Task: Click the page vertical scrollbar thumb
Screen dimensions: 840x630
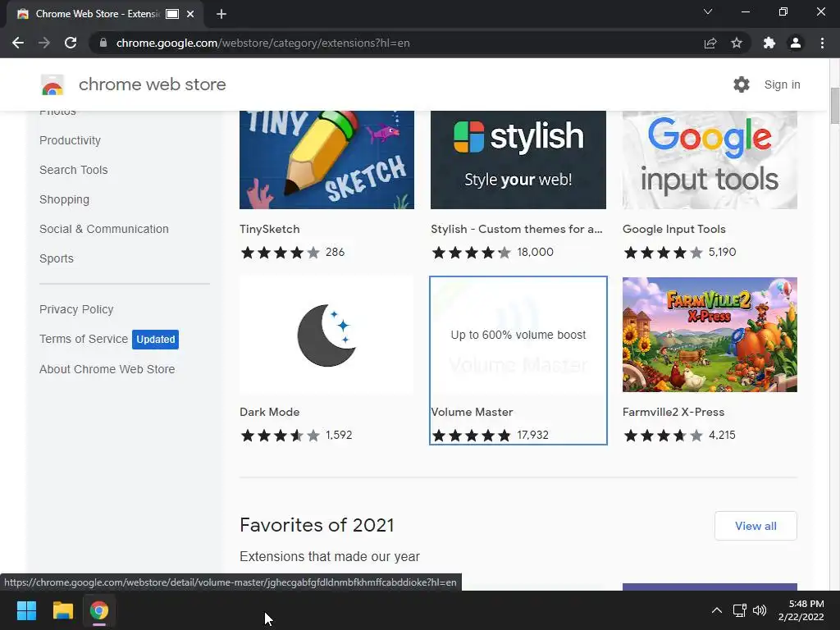Action: [x=834, y=106]
